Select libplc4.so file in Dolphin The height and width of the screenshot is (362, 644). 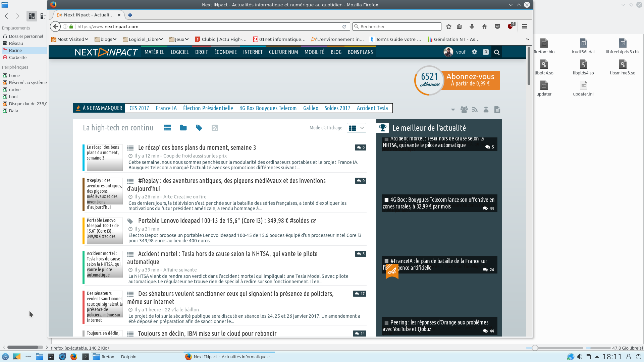tap(544, 67)
